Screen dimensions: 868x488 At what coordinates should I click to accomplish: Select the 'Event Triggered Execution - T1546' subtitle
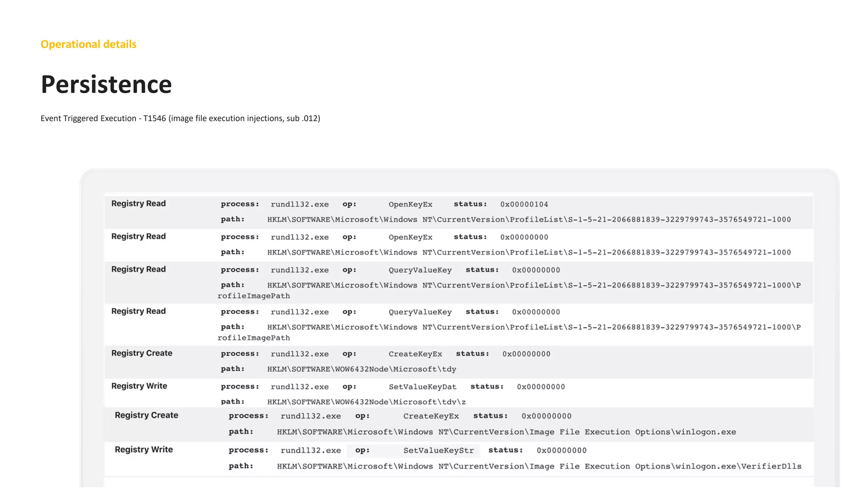pos(180,118)
